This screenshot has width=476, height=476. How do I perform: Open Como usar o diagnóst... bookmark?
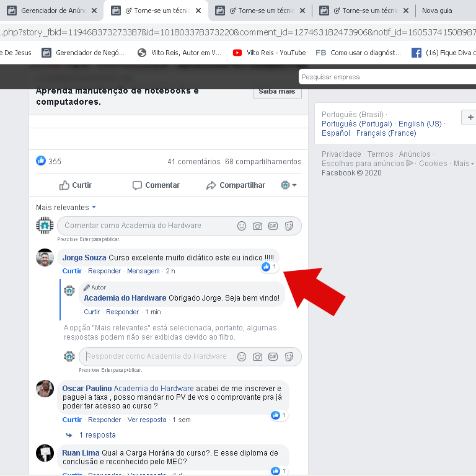(x=358, y=53)
